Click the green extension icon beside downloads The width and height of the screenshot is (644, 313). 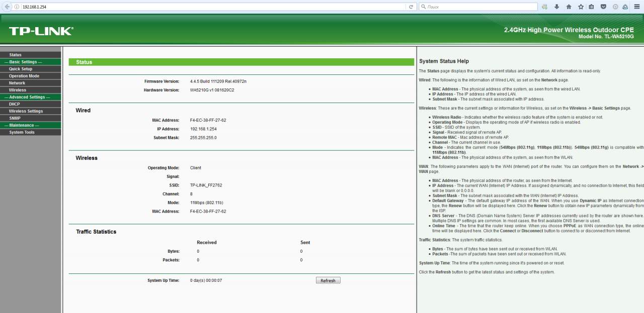(545, 7)
